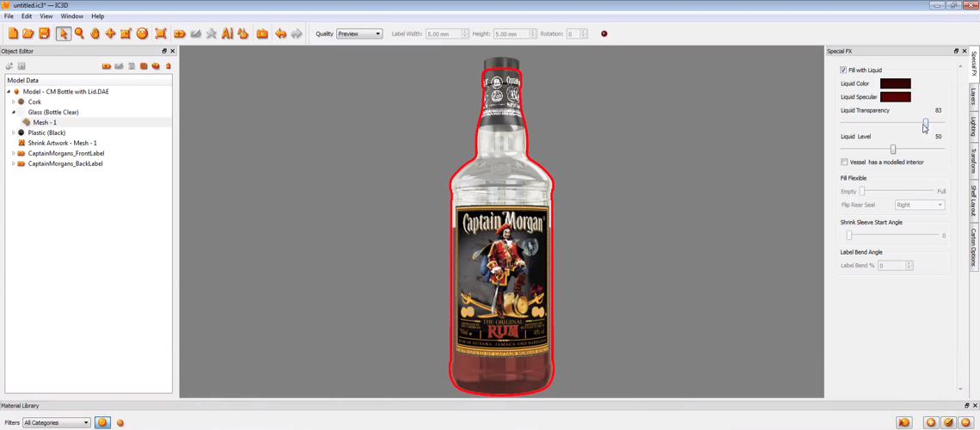Open the Edit menu
The height and width of the screenshot is (430, 980).
[27, 16]
